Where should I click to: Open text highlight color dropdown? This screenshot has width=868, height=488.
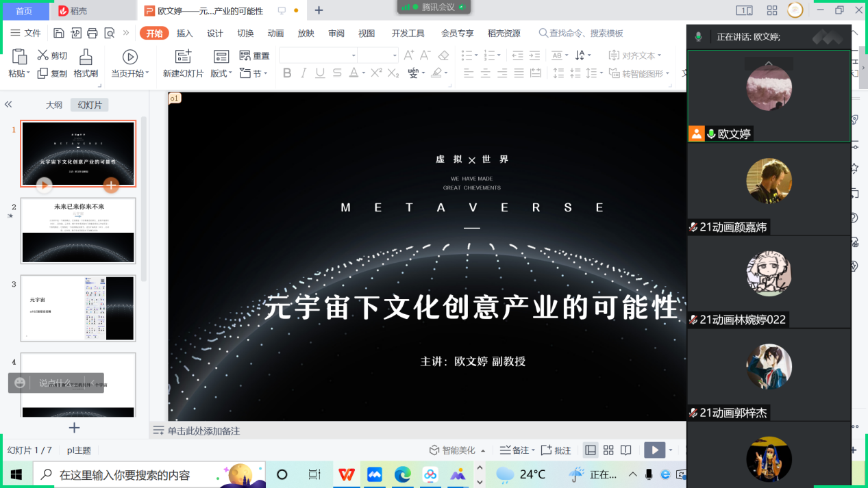(446, 73)
